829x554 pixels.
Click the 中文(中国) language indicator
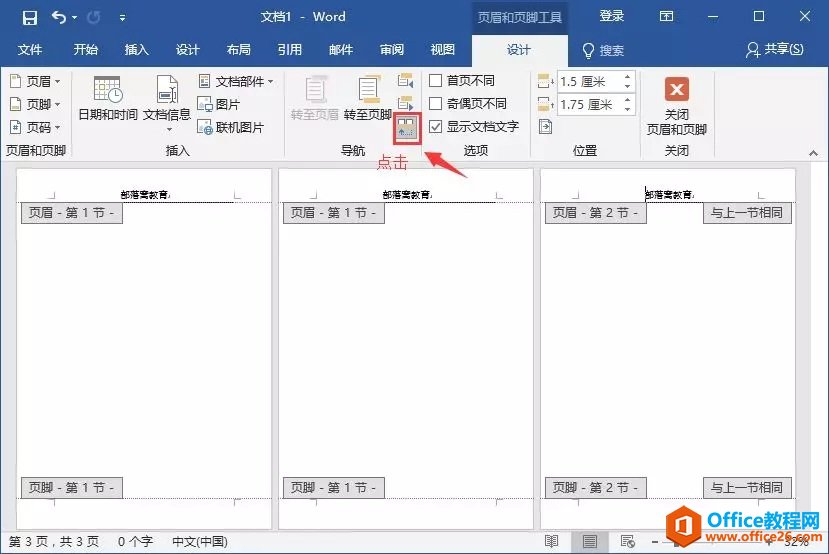click(x=200, y=541)
